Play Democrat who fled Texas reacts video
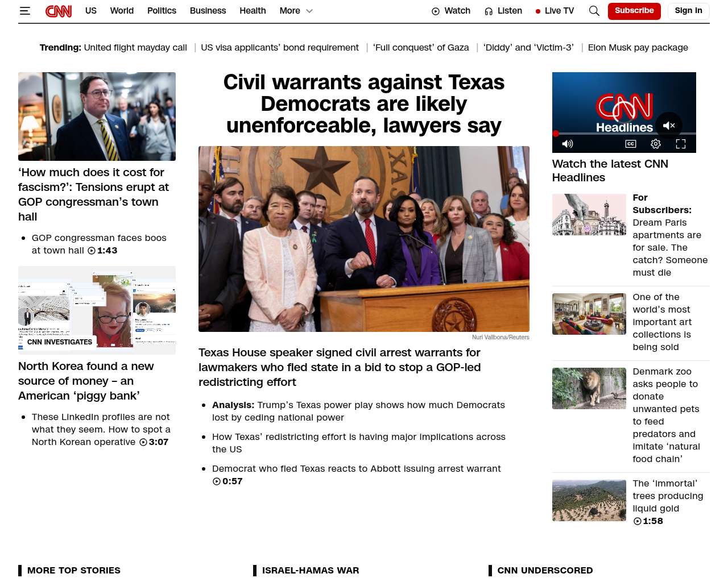 pos(357,468)
